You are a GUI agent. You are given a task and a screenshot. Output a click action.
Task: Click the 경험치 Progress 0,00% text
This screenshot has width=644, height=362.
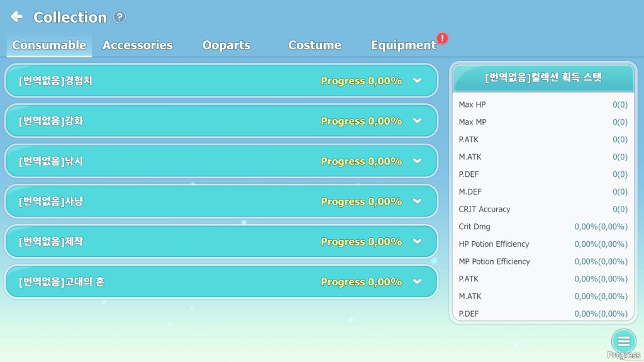[x=361, y=81]
